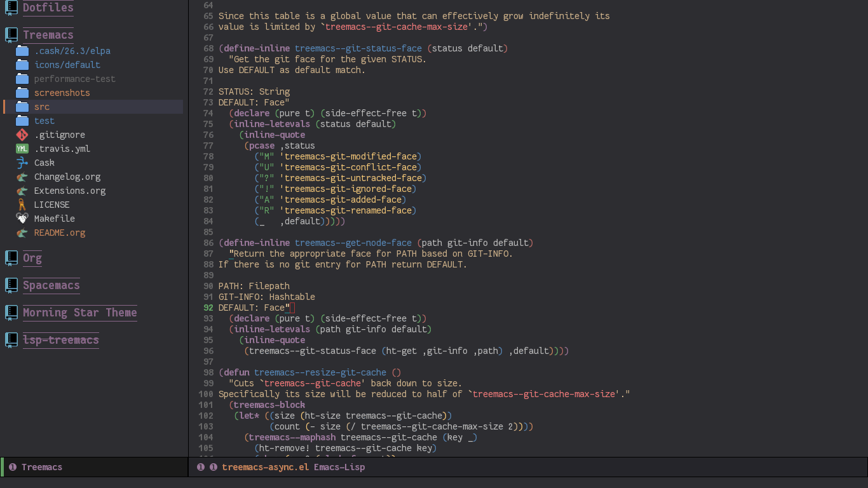This screenshot has height=488, width=868.
Task: Expand the screenshots directory
Action: [x=62, y=93]
